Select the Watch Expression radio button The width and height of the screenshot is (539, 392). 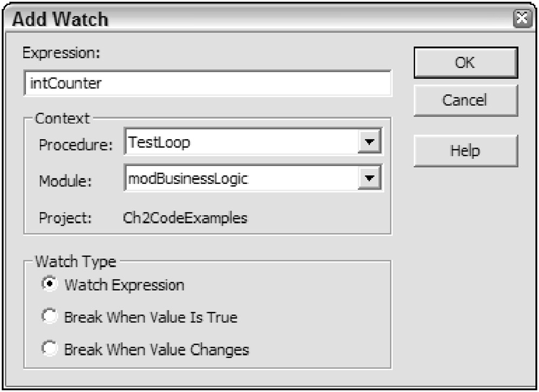click(50, 285)
